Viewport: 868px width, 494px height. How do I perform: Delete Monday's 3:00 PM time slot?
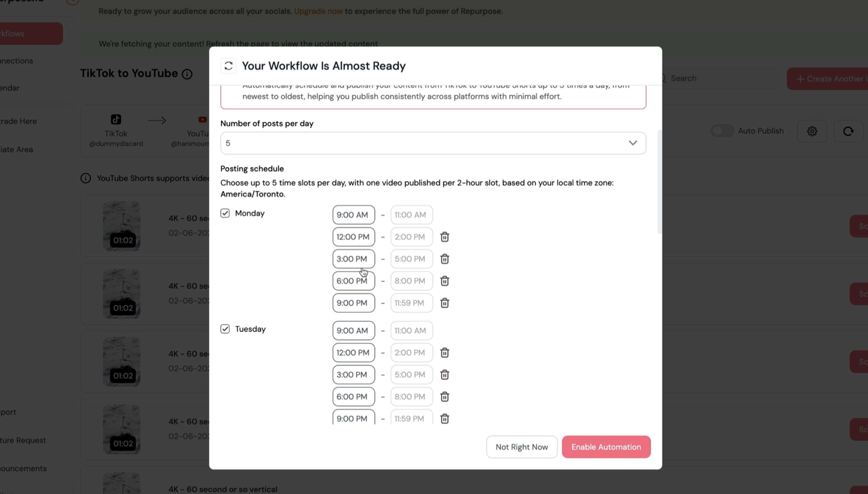click(444, 259)
